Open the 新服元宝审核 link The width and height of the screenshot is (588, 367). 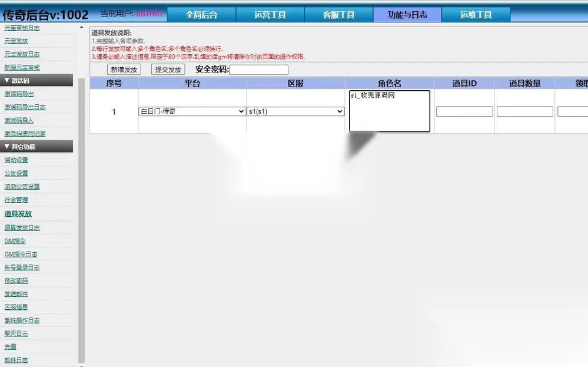(x=22, y=68)
